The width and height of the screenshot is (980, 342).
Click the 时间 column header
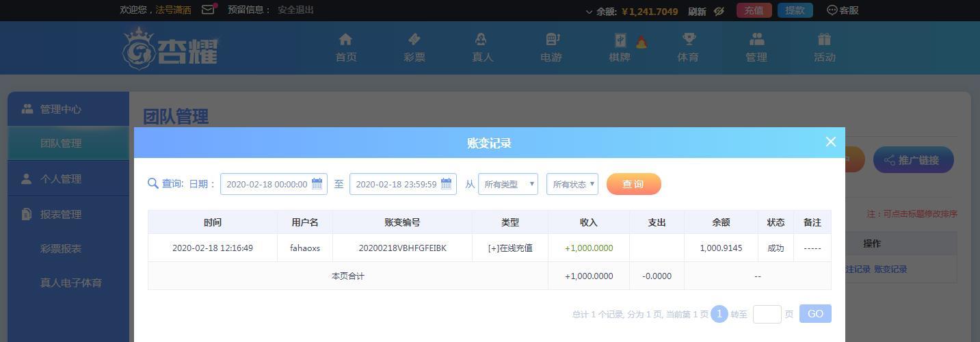tap(213, 222)
